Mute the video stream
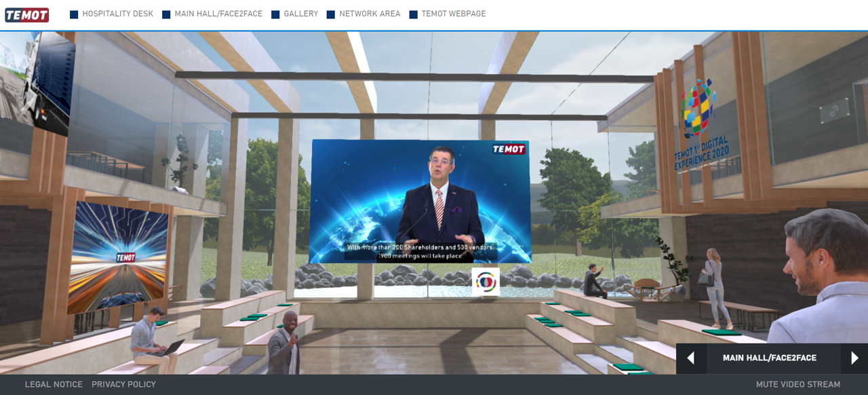This screenshot has height=395, width=868. pyautogui.click(x=798, y=384)
